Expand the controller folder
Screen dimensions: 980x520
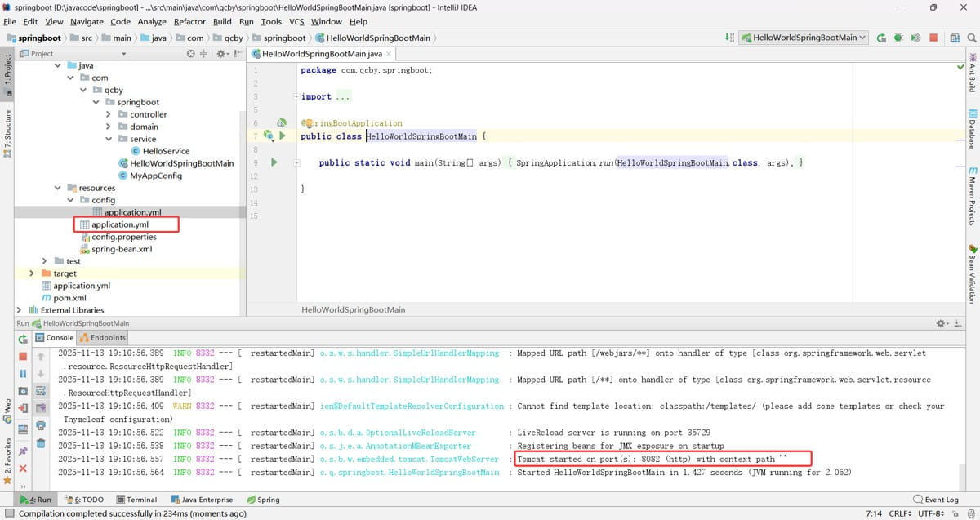pyautogui.click(x=109, y=114)
